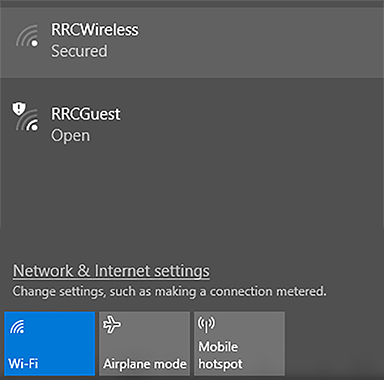Viewport: 384px width, 380px height.
Task: Toggle the Airplane mode tile
Action: pyautogui.click(x=145, y=343)
